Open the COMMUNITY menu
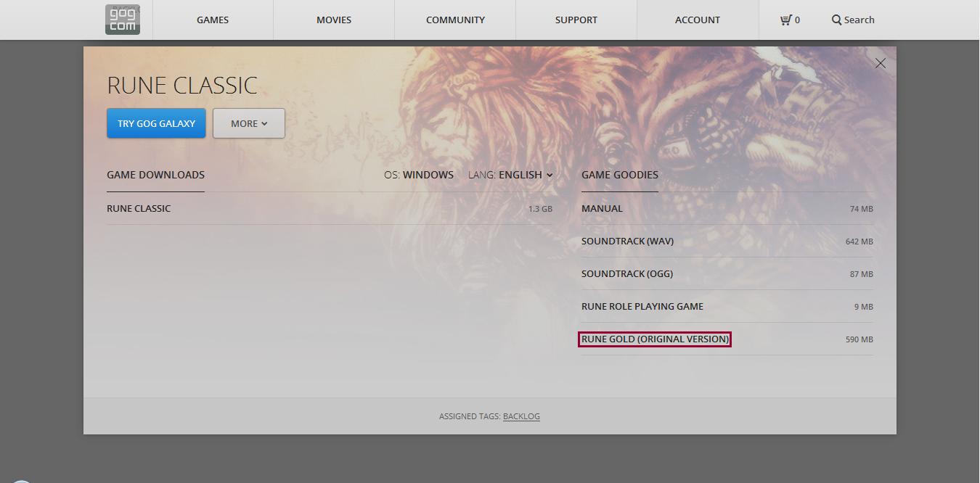This screenshot has height=483, width=980. coord(455,20)
